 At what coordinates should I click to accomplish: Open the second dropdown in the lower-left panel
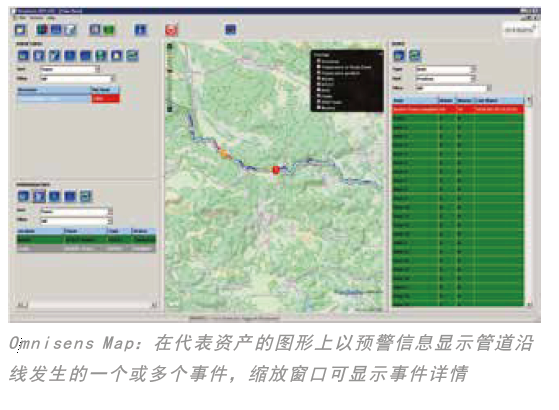coord(76,221)
